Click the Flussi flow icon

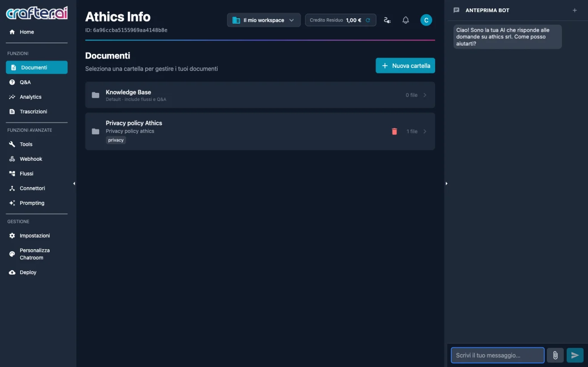point(12,174)
